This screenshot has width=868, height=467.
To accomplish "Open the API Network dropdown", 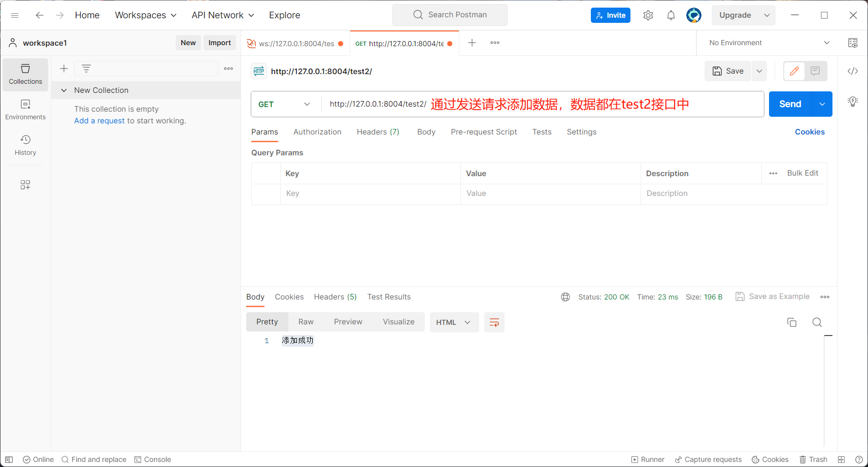I will (x=223, y=15).
